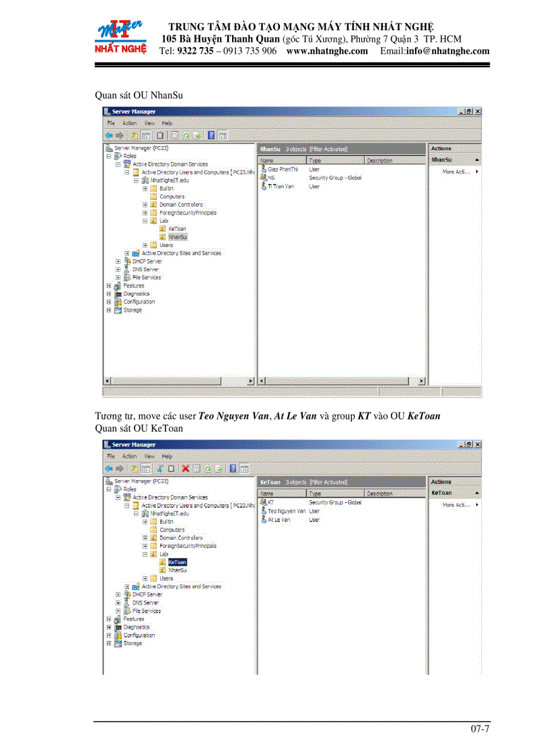Click the red Delete icon in the toolbar
The image size is (549, 756).
pos(185,469)
